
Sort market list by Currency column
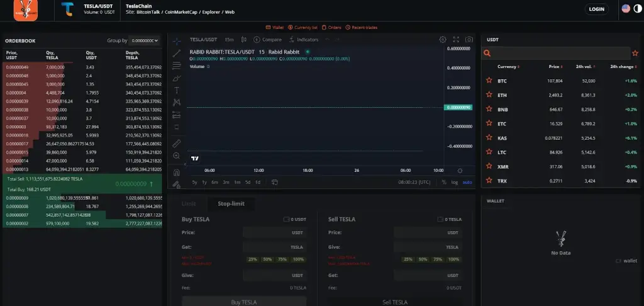pyautogui.click(x=508, y=67)
